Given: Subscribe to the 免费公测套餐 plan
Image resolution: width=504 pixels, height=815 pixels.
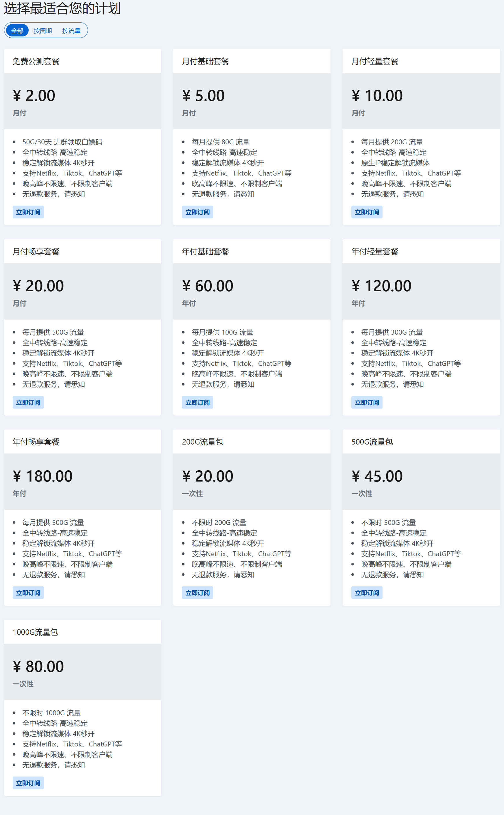Looking at the screenshot, I should point(28,212).
